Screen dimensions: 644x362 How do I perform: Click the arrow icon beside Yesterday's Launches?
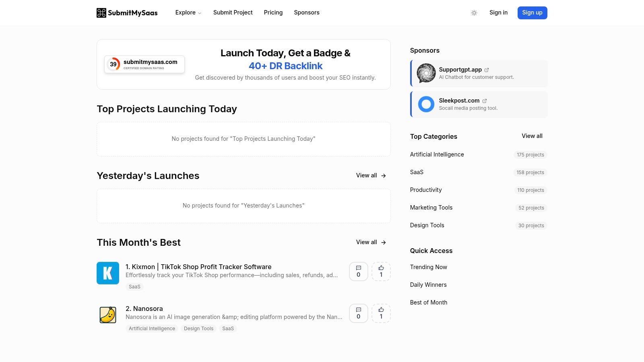[383, 175]
